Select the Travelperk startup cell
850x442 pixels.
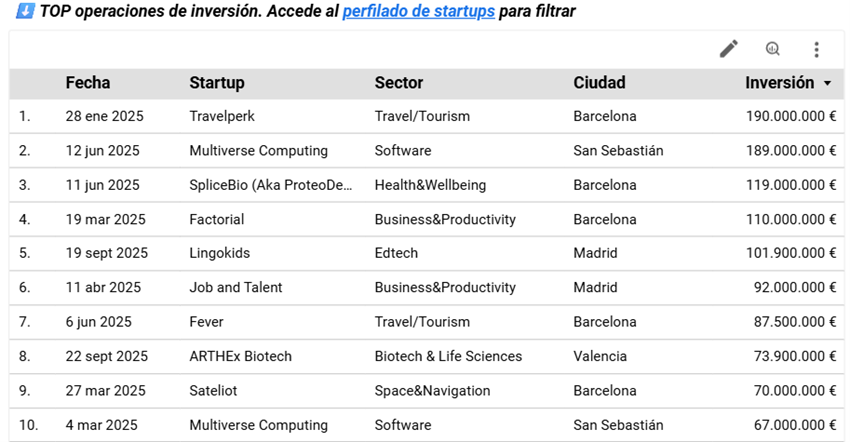pos(222,116)
